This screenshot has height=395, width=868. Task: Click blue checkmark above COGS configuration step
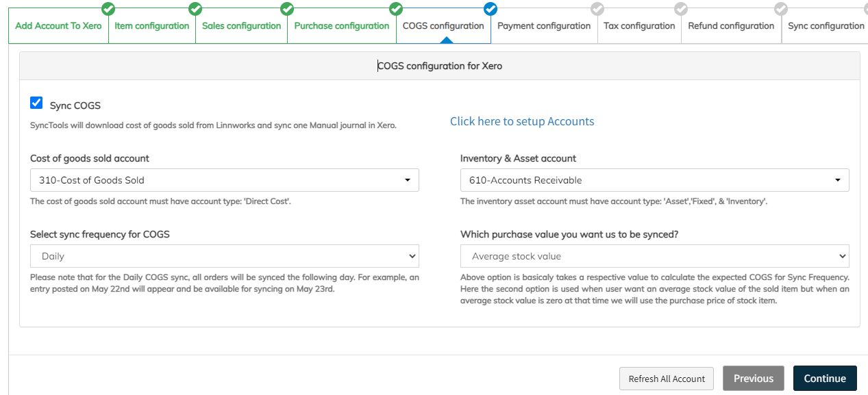point(490,9)
